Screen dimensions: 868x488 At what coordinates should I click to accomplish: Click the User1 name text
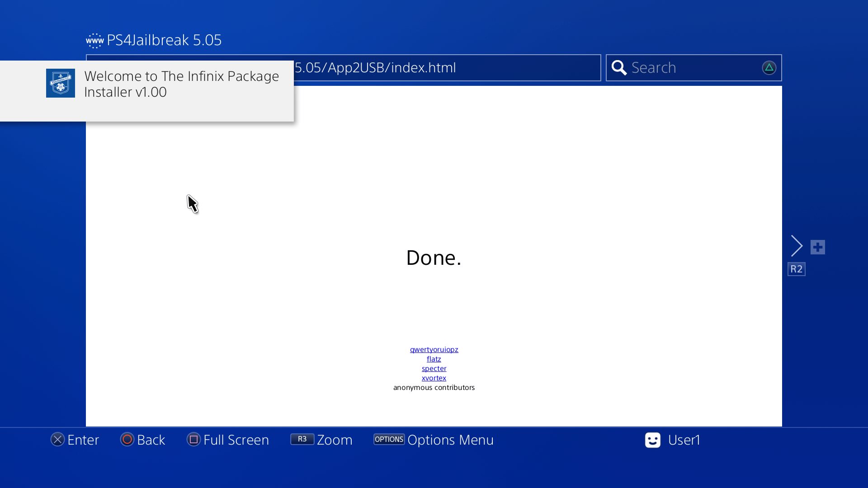[x=684, y=440]
